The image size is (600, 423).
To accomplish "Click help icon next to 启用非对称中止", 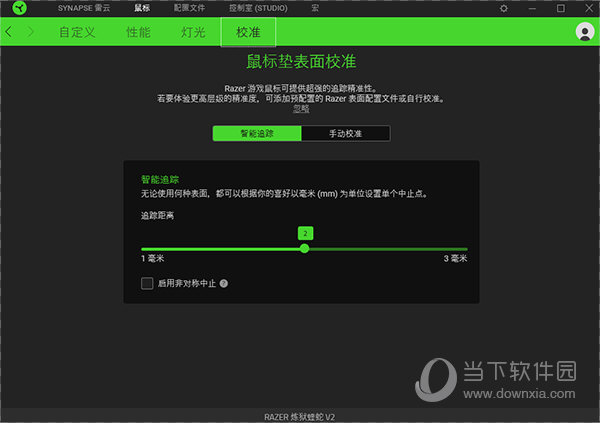I will (224, 283).
